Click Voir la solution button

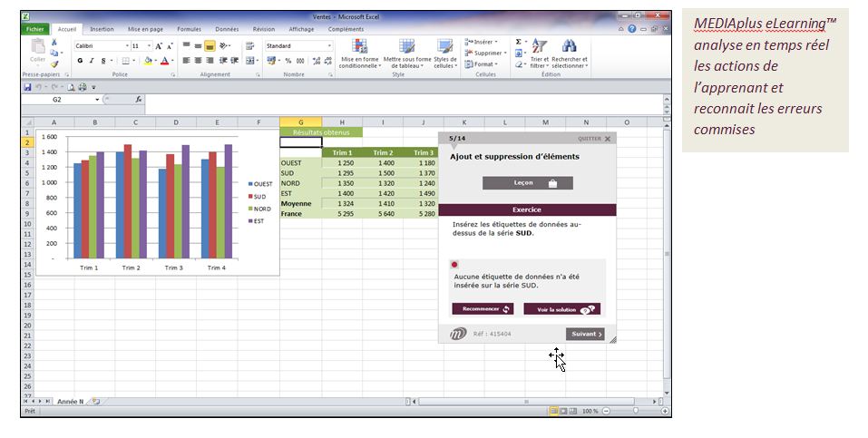coord(561,309)
